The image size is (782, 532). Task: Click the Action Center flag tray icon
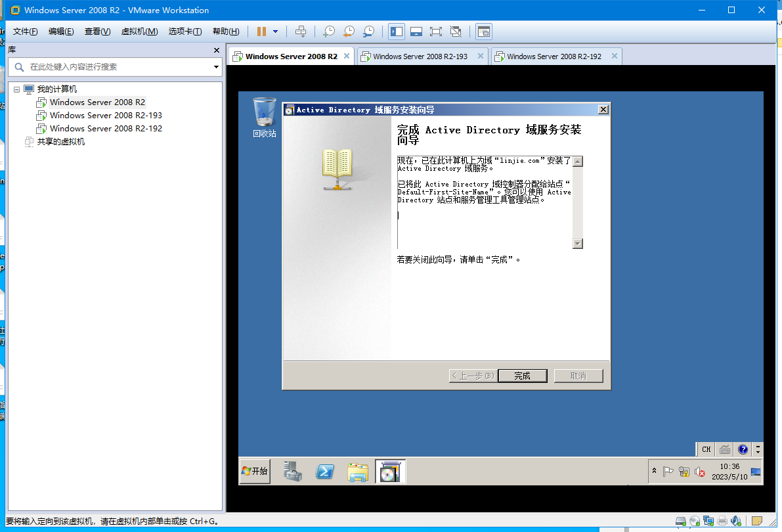(668, 471)
